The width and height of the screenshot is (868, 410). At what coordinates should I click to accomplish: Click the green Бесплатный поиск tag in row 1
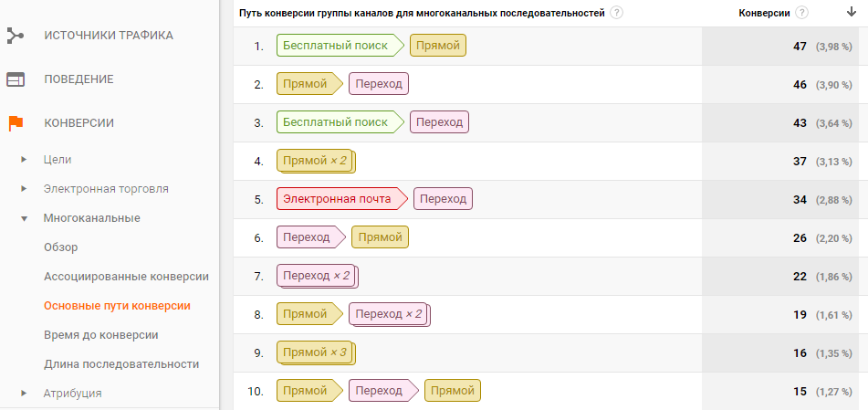coord(336,46)
